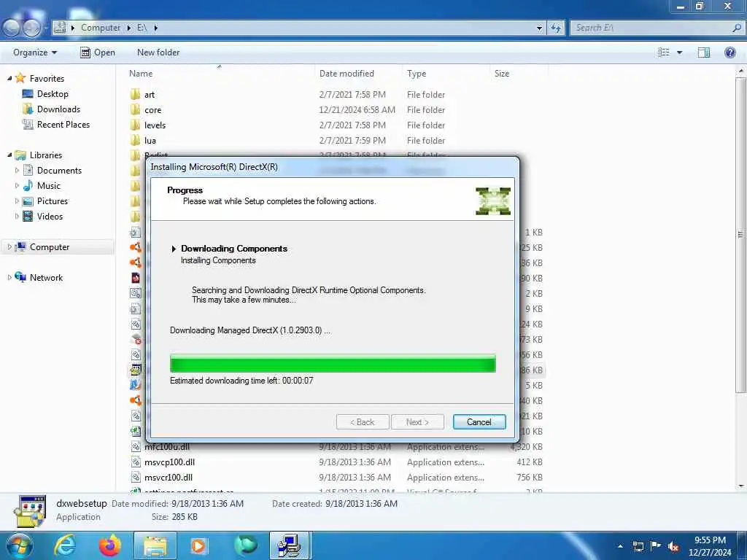Viewport: 747px width, 560px height.
Task: Expand the Documents library
Action: coord(18,170)
